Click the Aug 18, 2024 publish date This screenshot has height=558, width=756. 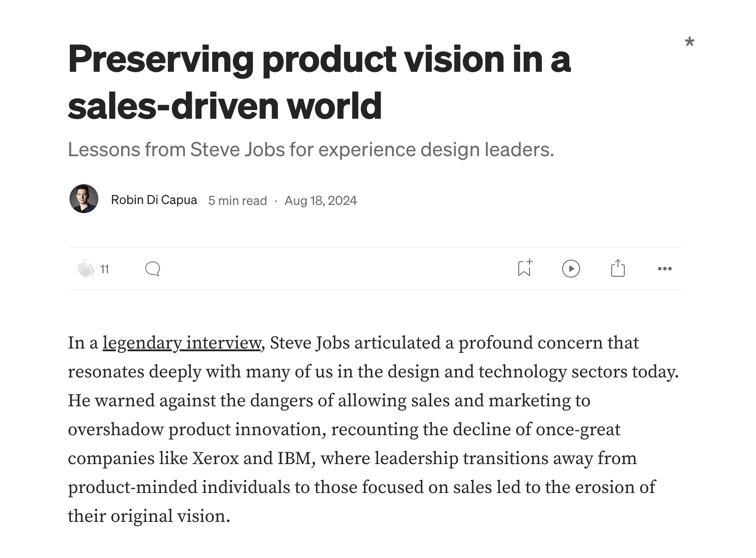(320, 200)
